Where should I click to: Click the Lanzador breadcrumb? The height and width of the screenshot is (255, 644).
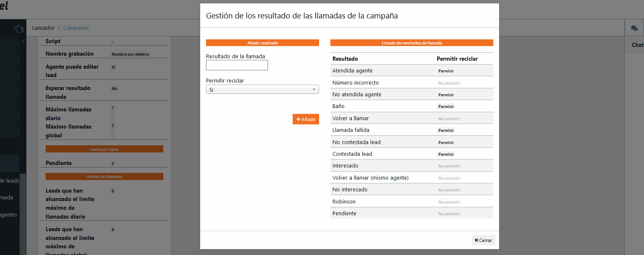(44, 28)
